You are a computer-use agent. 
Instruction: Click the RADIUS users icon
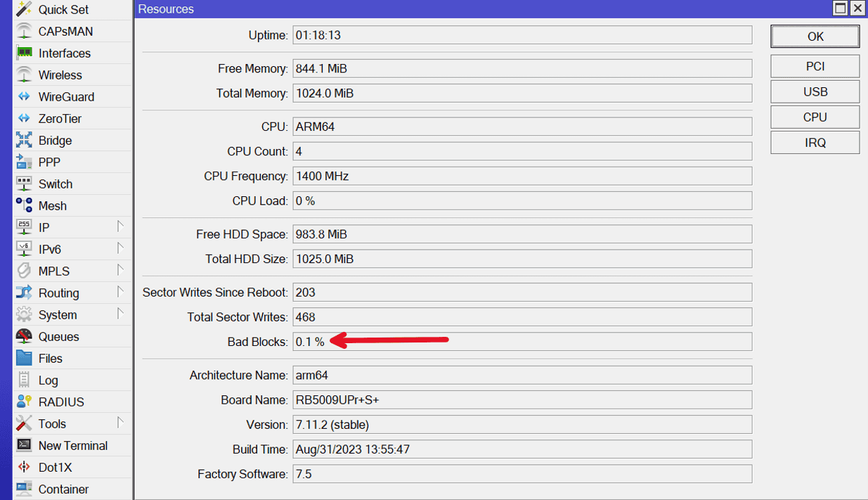click(x=24, y=402)
